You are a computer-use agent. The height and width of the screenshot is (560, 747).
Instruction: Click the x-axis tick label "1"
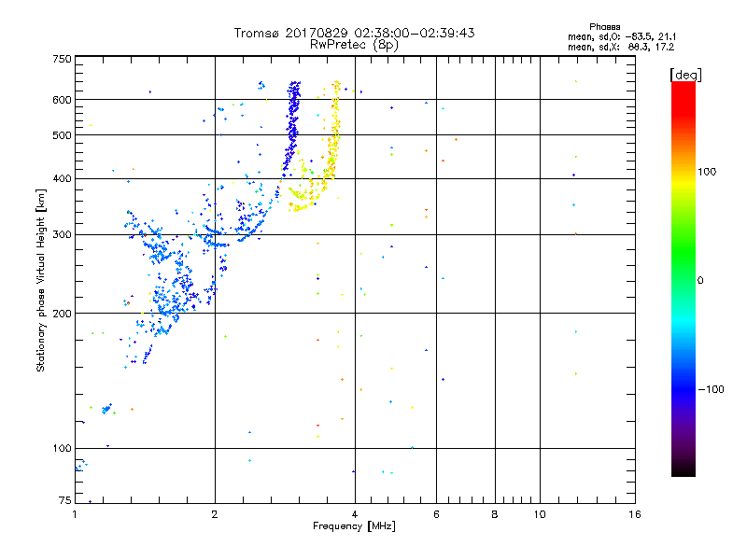click(x=75, y=514)
